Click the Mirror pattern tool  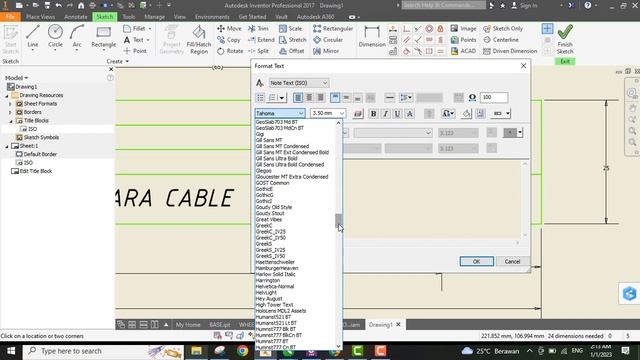[326, 51]
